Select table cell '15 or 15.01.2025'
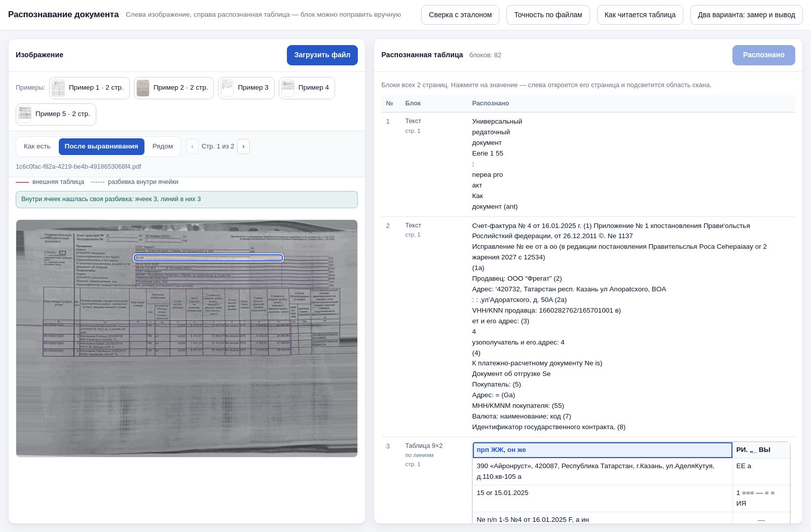 602,499
